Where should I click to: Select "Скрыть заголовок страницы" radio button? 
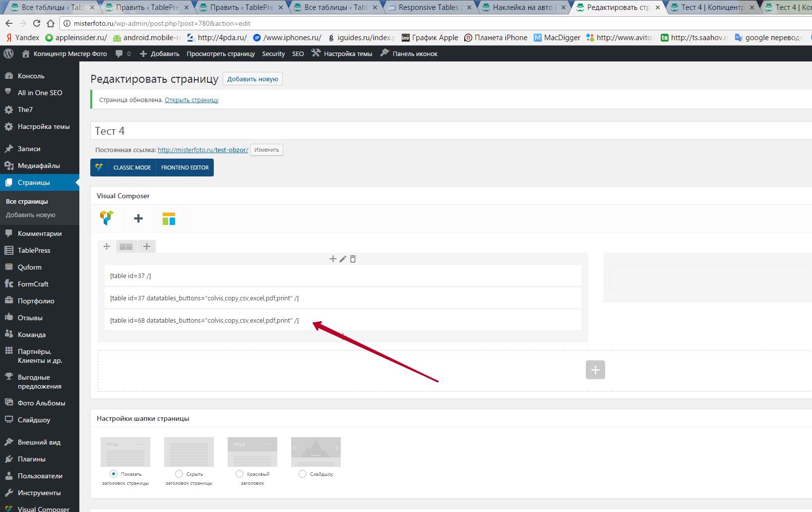(x=179, y=474)
